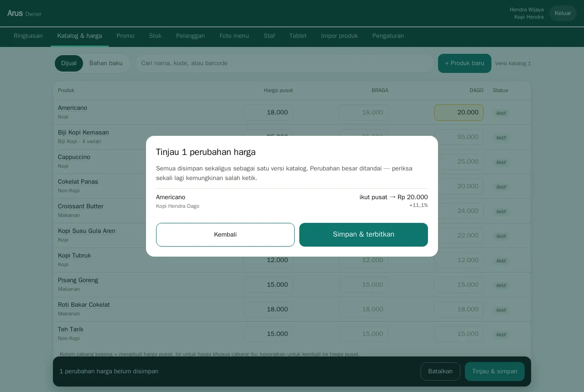Edit Americano DAGO price 20.000
This screenshot has height=392, width=584.
click(459, 113)
